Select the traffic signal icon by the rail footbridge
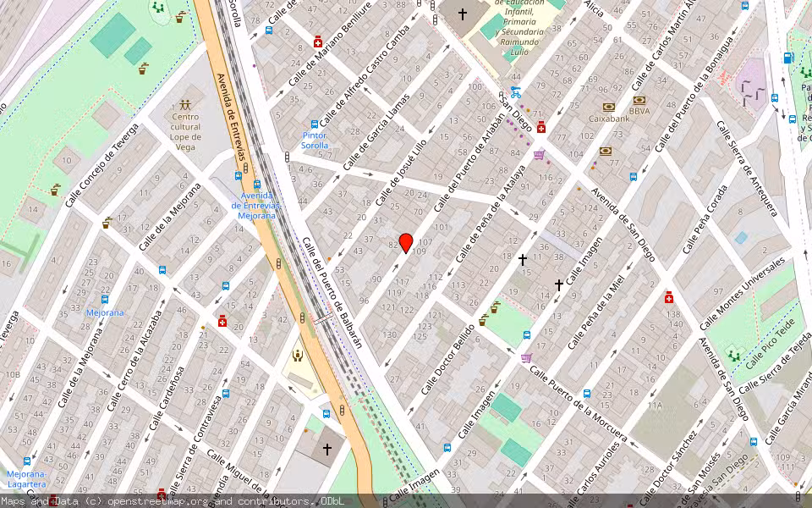Image resolution: width=812 pixels, height=508 pixels. pos(303,317)
